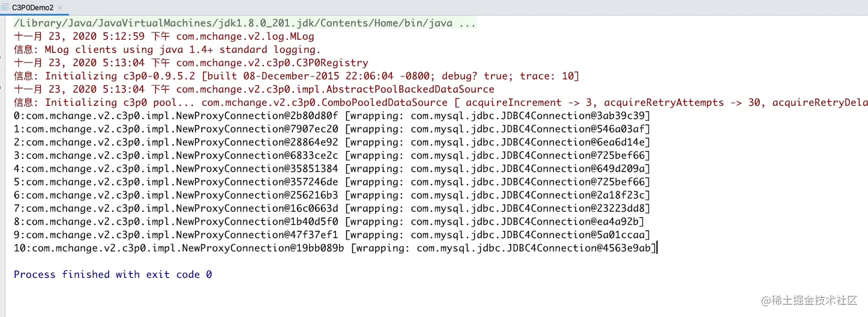Click the 'Initializing c3p0 pool' ComboPooledDataSource line
The height and width of the screenshot is (317, 868).
pos(441,102)
